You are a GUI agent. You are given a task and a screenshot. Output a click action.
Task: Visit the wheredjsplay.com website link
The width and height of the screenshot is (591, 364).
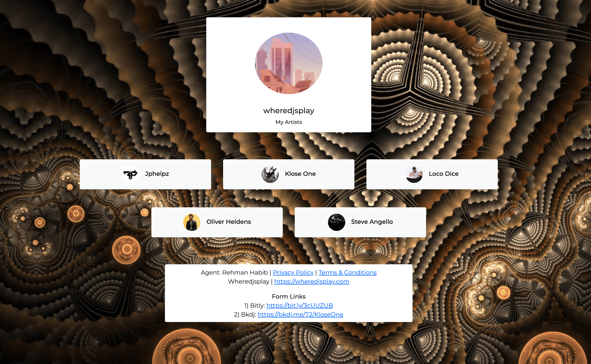tap(311, 281)
